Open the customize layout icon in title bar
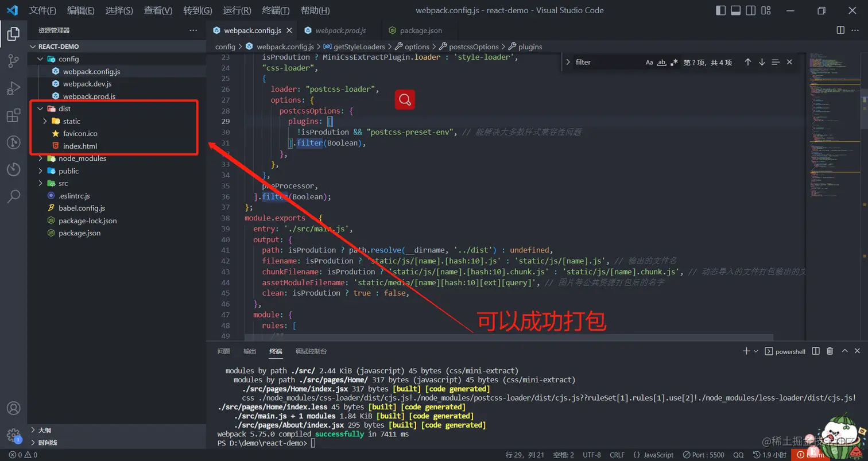 click(x=765, y=10)
